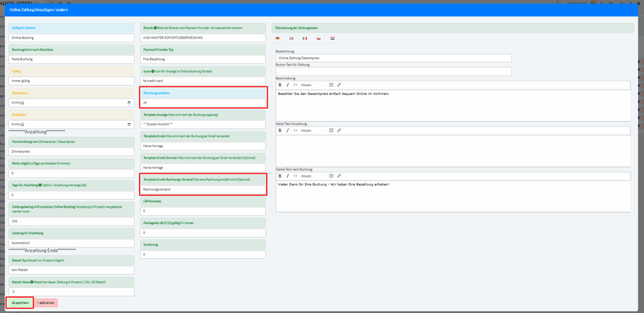644x313 pixels.
Task: Save the form with speichern button
Action: tap(19, 303)
